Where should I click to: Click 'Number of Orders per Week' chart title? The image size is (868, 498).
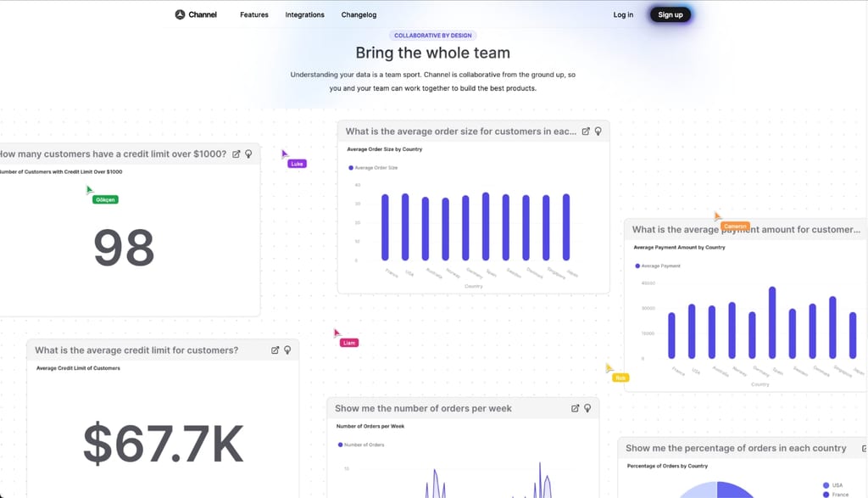pyautogui.click(x=370, y=426)
